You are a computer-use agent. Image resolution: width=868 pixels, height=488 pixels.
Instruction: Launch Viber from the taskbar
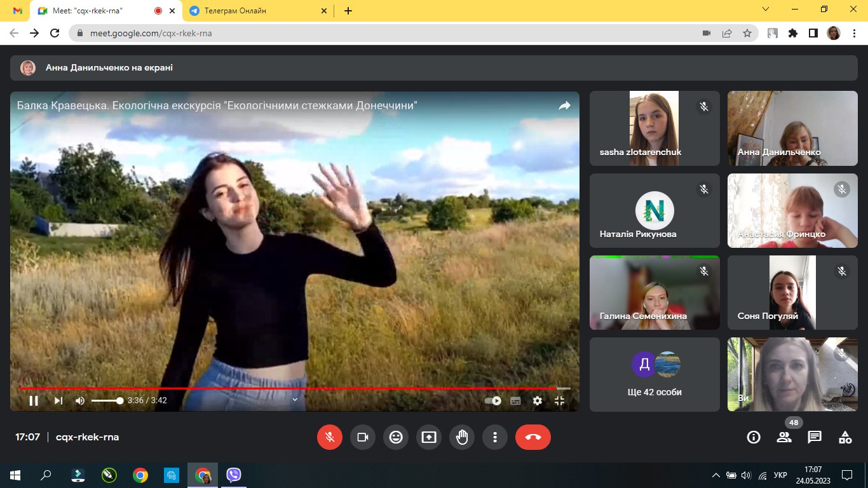[x=234, y=475]
